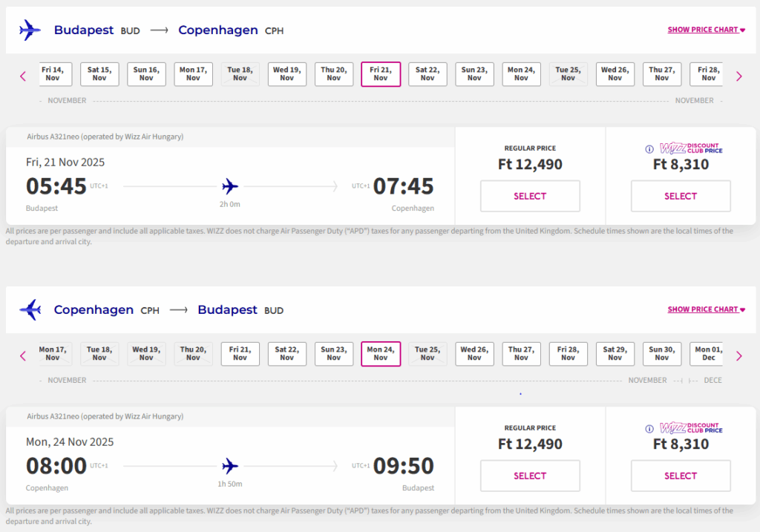Image resolution: width=760 pixels, height=532 pixels.
Task: Choose Wed 26, Nov return date tab
Action: pyautogui.click(x=474, y=354)
